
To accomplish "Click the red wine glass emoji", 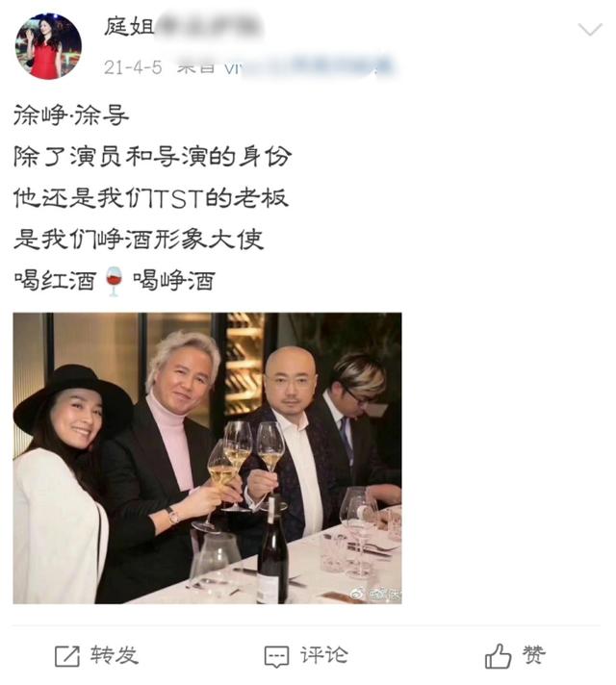I will point(114,281).
